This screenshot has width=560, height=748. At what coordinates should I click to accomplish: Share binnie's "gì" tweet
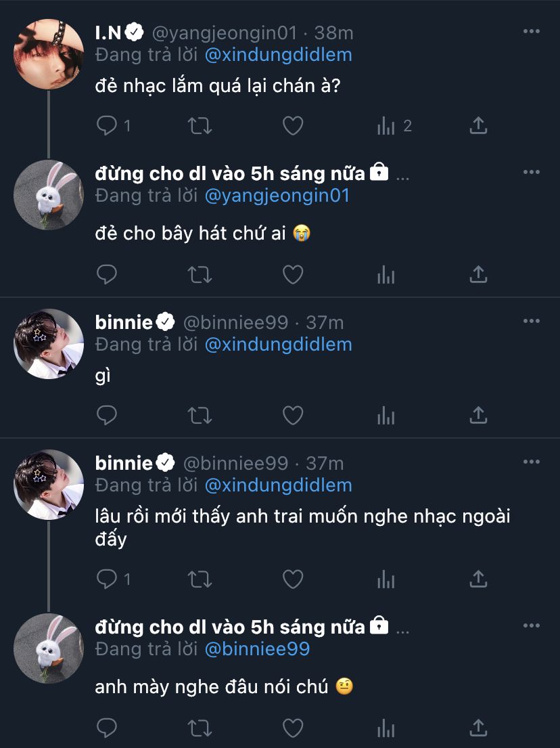tap(478, 415)
